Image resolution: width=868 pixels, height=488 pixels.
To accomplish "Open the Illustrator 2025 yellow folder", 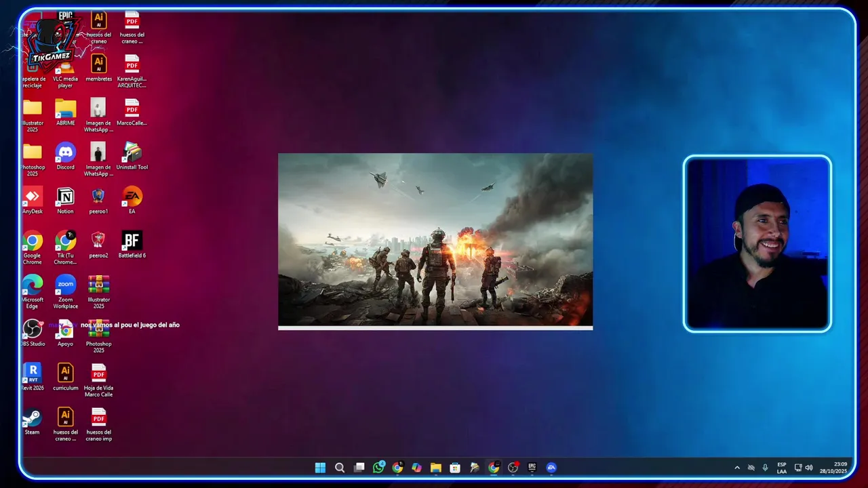I will [x=32, y=116].
